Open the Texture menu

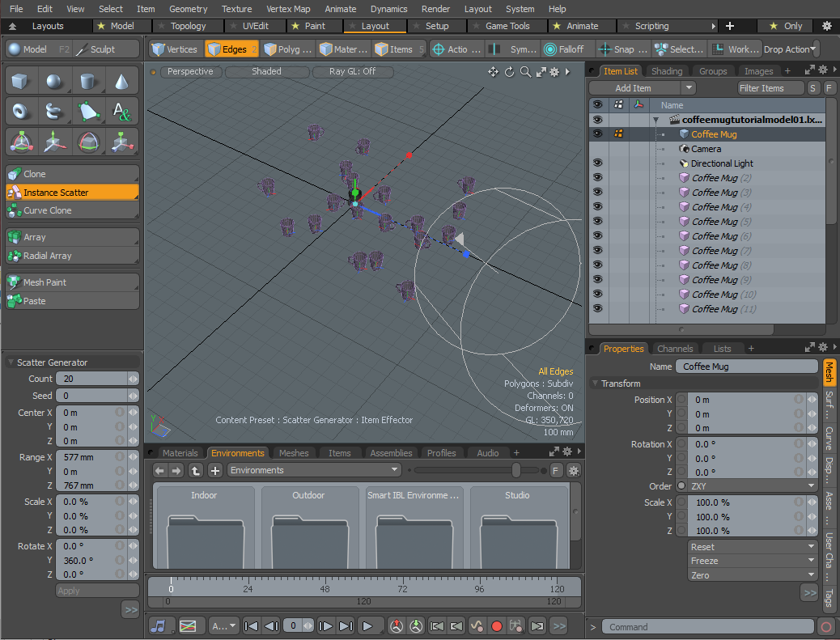pyautogui.click(x=236, y=9)
